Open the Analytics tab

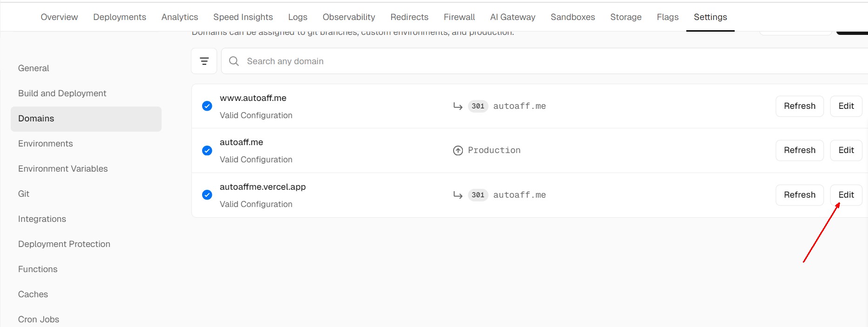[180, 17]
